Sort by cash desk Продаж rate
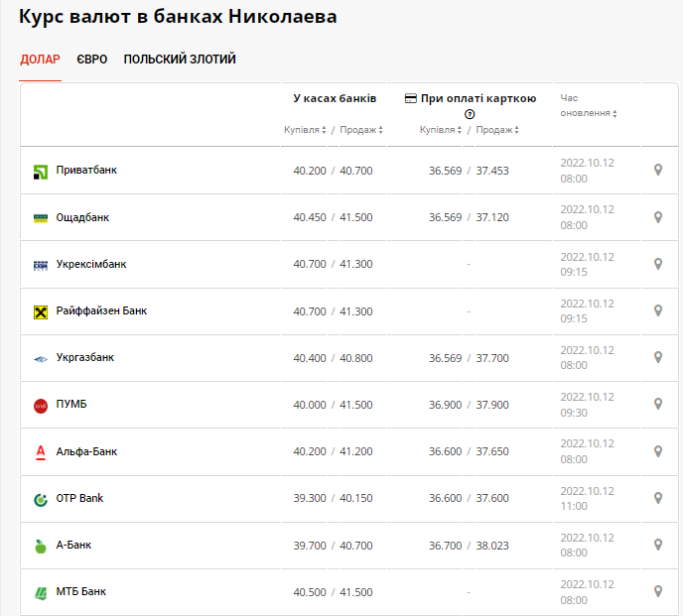 point(361,130)
